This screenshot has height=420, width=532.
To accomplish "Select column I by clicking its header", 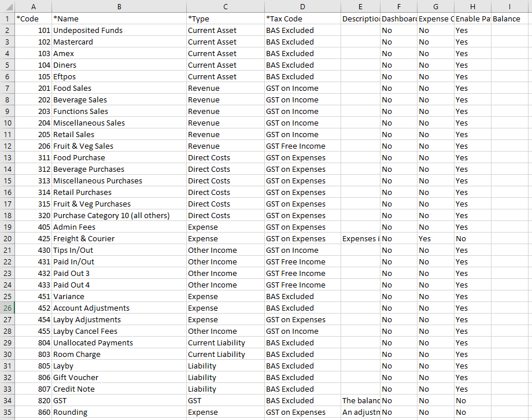I will point(509,6).
